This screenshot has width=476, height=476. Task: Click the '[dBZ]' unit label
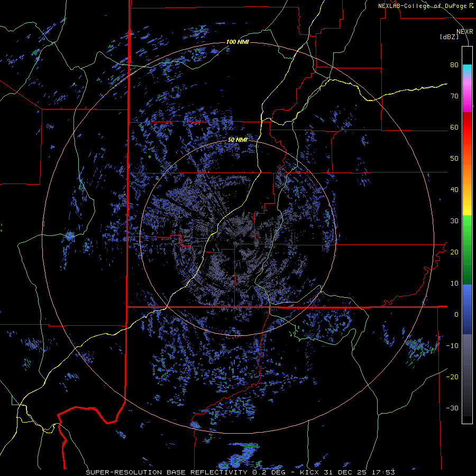[x=450, y=37]
